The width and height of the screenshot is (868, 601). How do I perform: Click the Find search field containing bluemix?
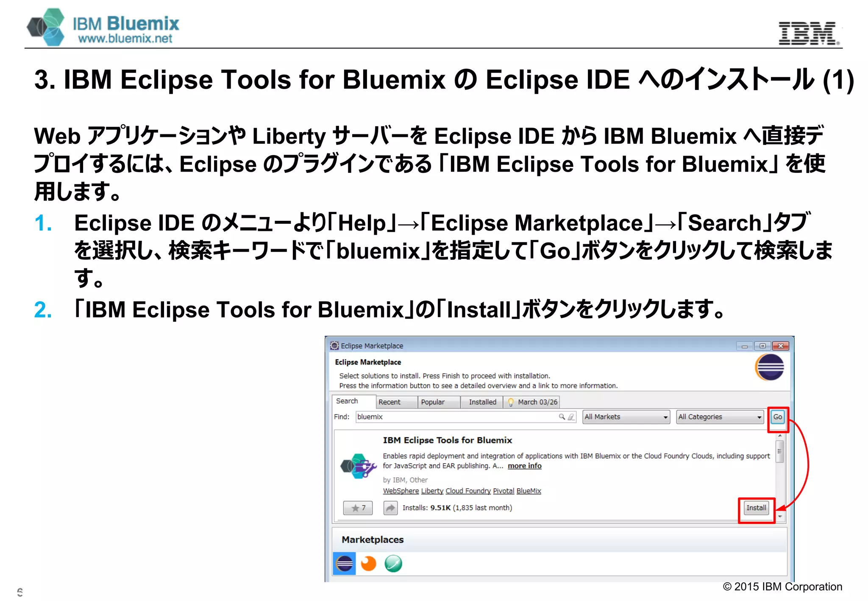point(466,417)
